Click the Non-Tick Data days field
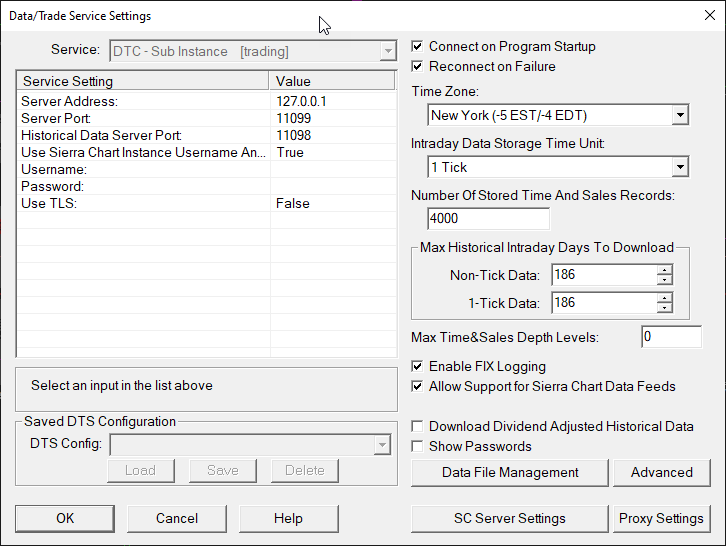726x546 pixels. (x=604, y=275)
